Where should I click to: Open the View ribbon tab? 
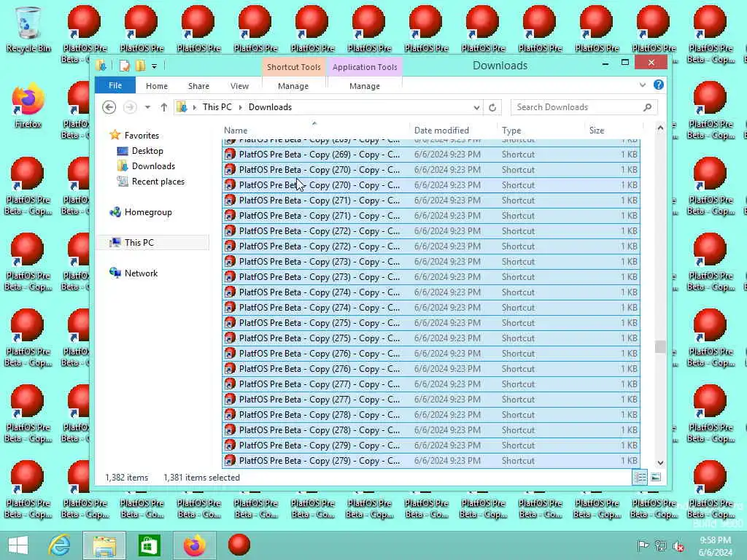(x=239, y=86)
